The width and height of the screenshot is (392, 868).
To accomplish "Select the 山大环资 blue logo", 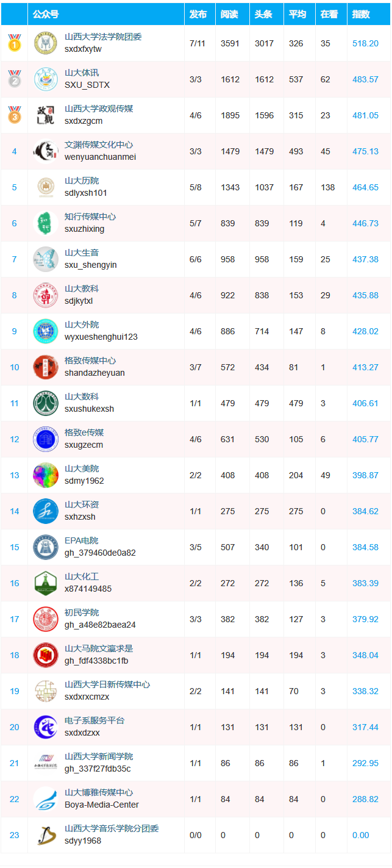I will (46, 511).
